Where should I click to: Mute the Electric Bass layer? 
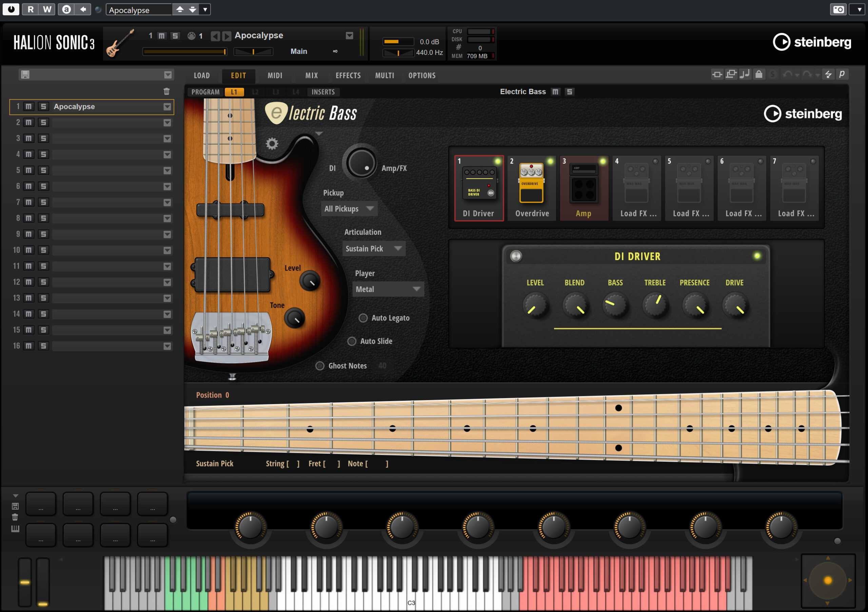tap(555, 92)
